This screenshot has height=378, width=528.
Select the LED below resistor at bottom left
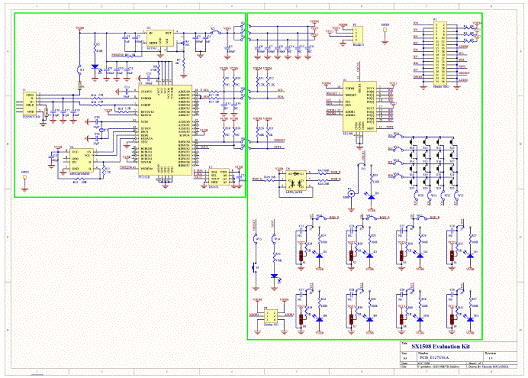coord(275,276)
